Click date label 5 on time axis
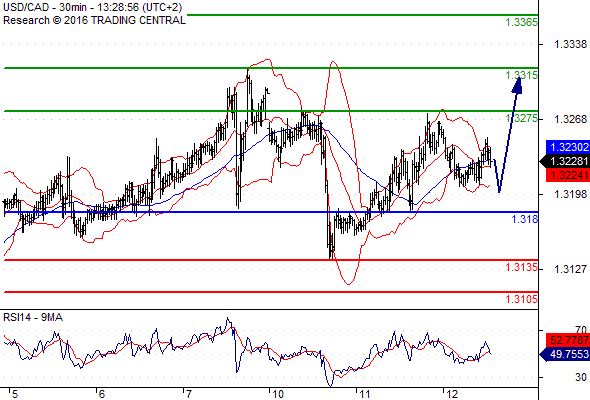This screenshot has width=590, height=400. point(14,394)
